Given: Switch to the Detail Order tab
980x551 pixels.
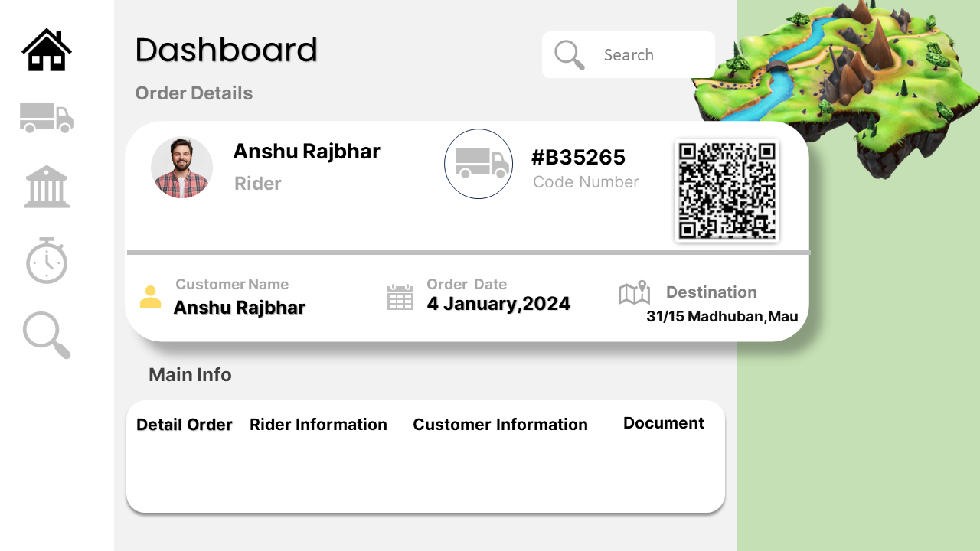Looking at the screenshot, I should (x=184, y=425).
